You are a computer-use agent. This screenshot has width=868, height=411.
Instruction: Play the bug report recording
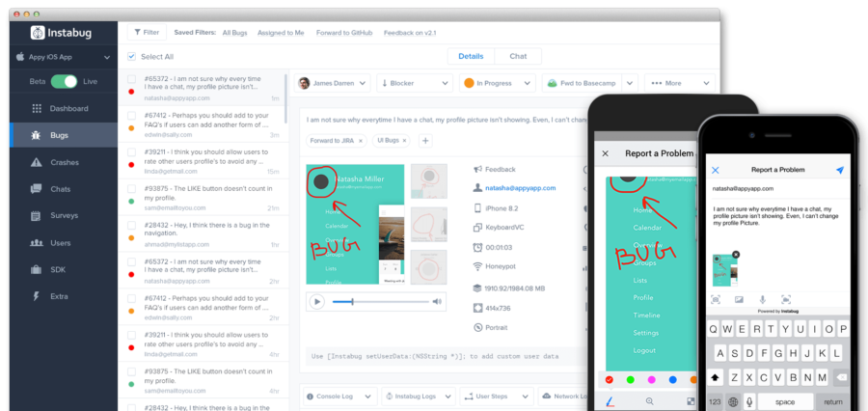(x=316, y=302)
